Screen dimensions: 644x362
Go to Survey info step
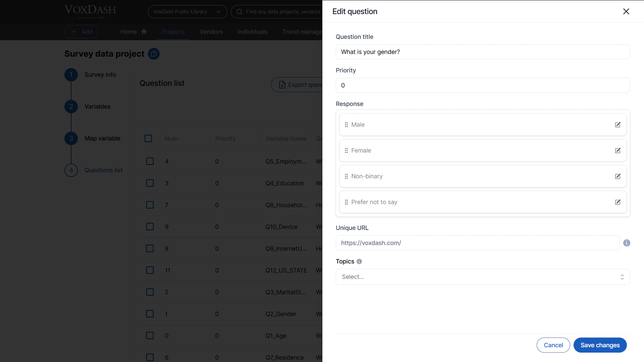(100, 75)
